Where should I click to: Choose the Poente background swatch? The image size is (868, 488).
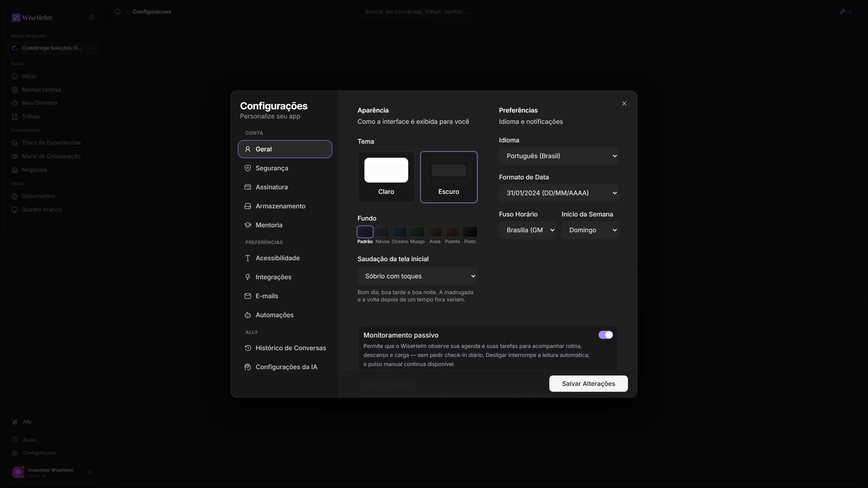point(452,232)
